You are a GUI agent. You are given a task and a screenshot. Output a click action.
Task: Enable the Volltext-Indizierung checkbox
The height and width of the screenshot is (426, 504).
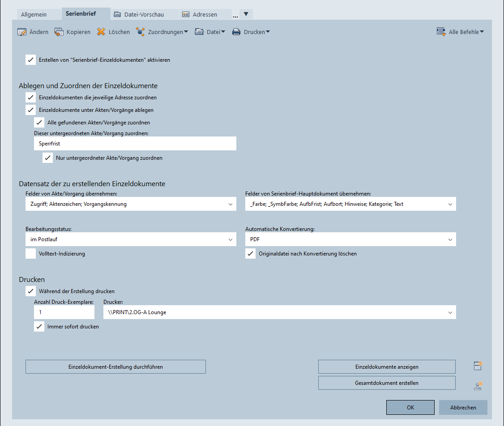[31, 254]
